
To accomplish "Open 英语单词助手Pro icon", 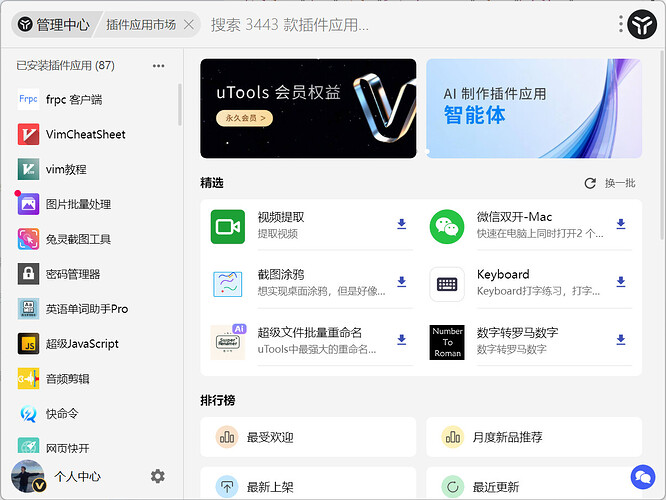I will click(28, 308).
